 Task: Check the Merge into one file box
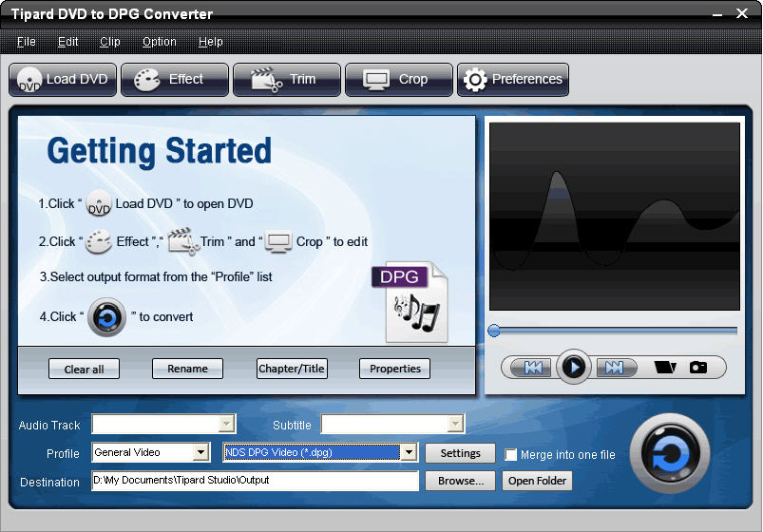[511, 455]
